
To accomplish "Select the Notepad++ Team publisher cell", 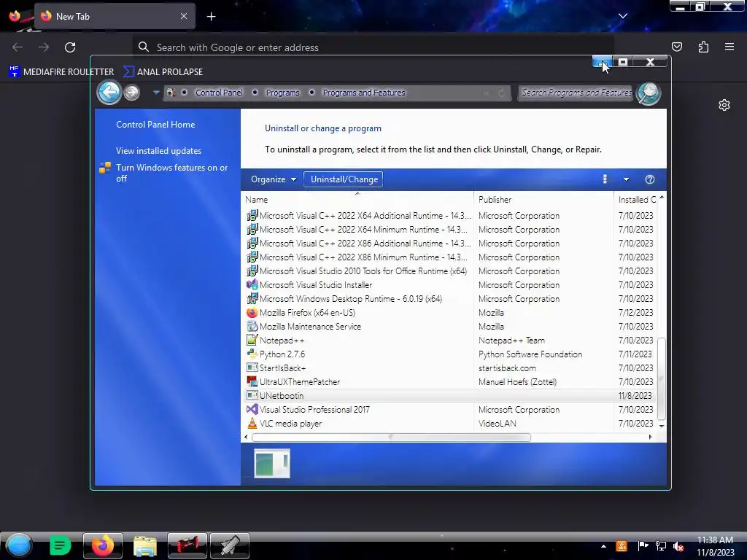I will point(511,341).
